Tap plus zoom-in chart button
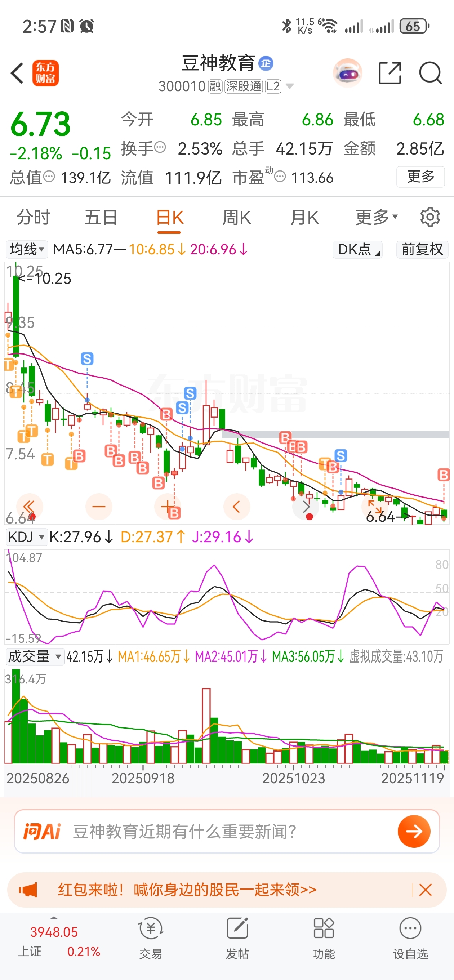454x980 pixels. click(167, 506)
